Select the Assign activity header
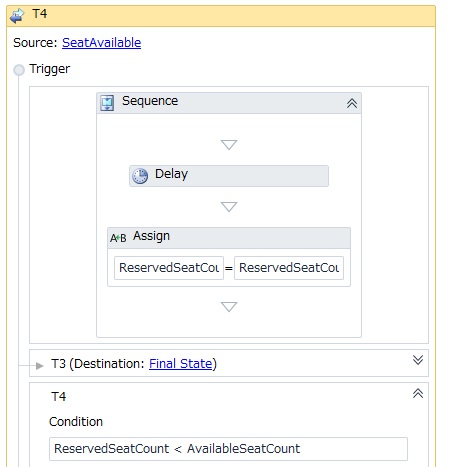The image size is (455, 467). [x=229, y=238]
